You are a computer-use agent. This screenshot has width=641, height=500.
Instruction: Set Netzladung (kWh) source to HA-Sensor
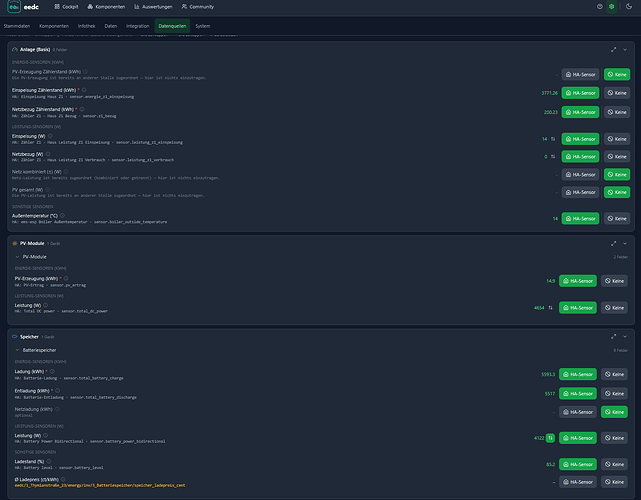click(578, 412)
